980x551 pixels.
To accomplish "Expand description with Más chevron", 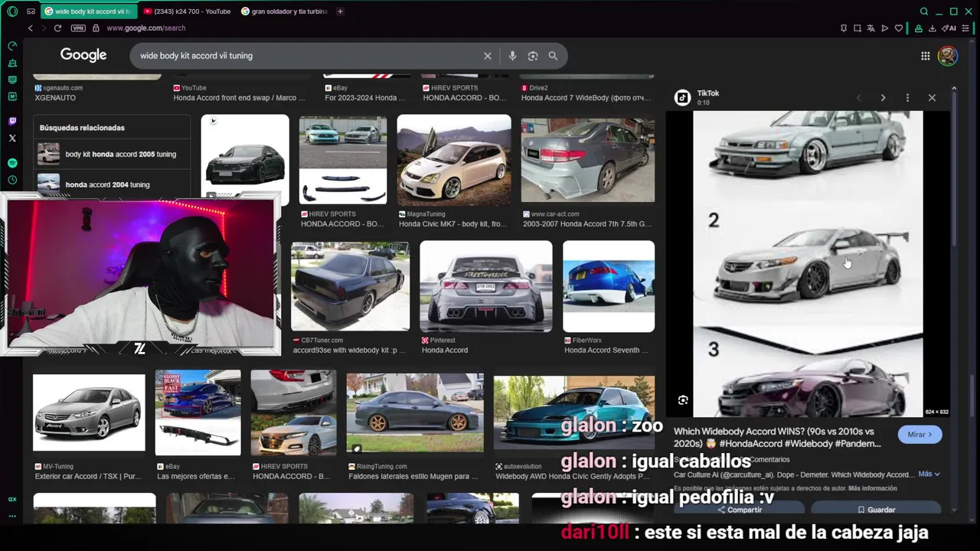I will (929, 474).
